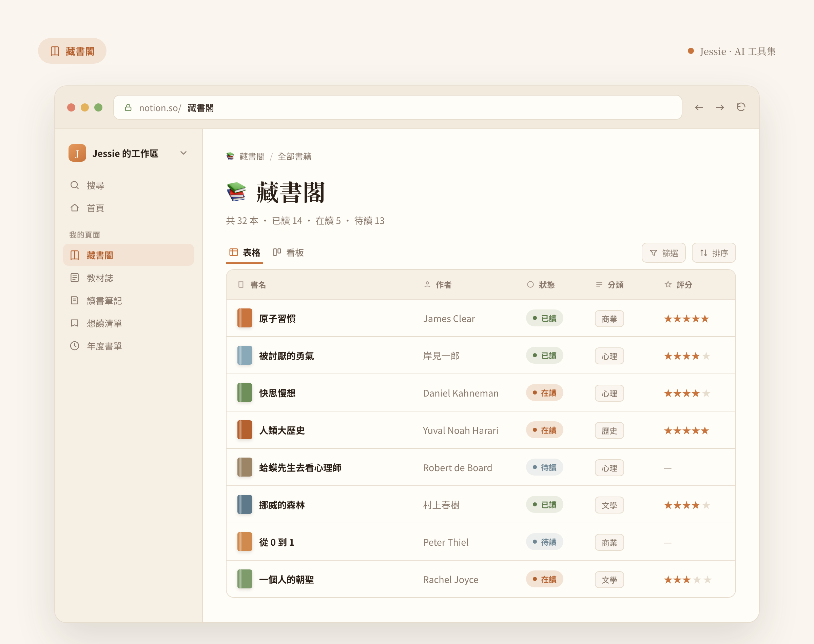Image resolution: width=814 pixels, height=644 pixels.
Task: Go to 首頁 in the sidebar
Action: click(129, 208)
